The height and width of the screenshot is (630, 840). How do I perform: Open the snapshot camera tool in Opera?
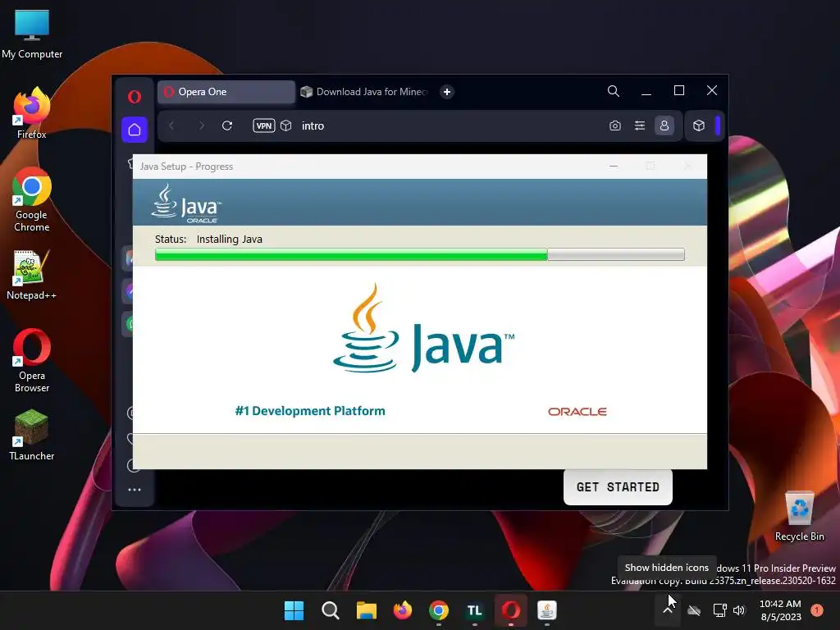click(615, 126)
